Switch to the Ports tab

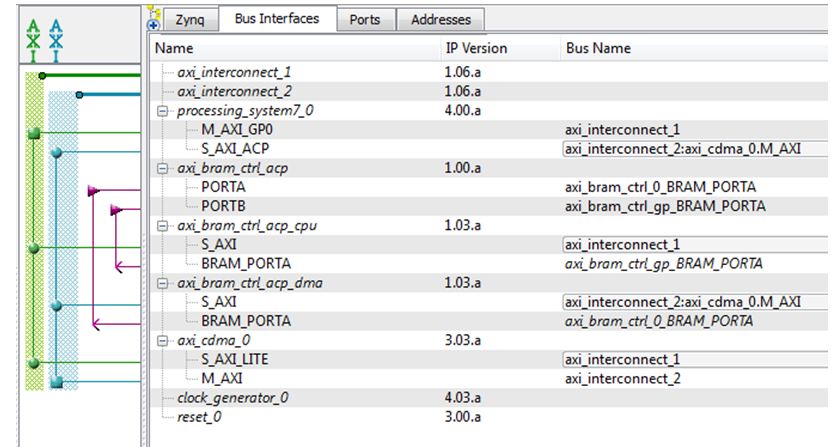(x=365, y=19)
